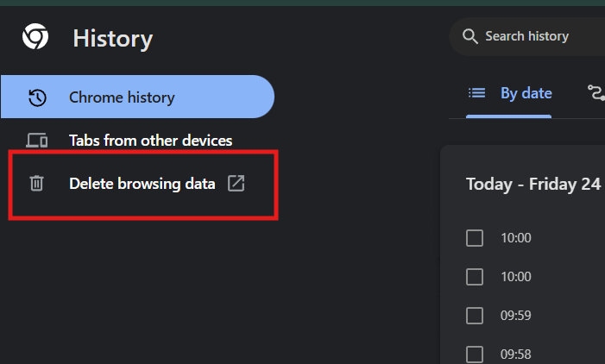Open Tabs from other devices

(x=138, y=141)
